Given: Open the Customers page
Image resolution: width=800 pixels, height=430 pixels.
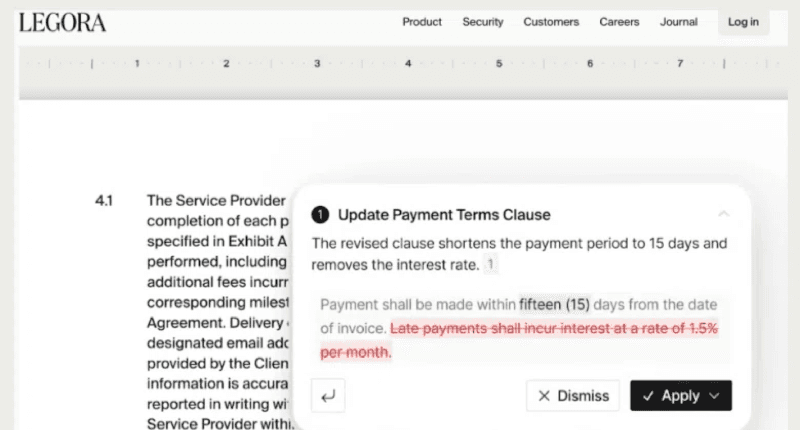Looking at the screenshot, I should coord(551,22).
